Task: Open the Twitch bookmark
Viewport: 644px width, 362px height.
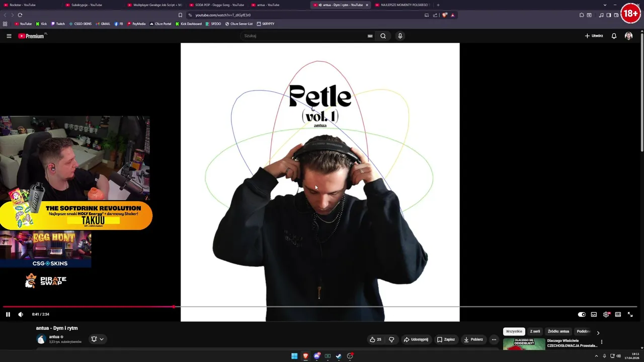Action: (58, 24)
